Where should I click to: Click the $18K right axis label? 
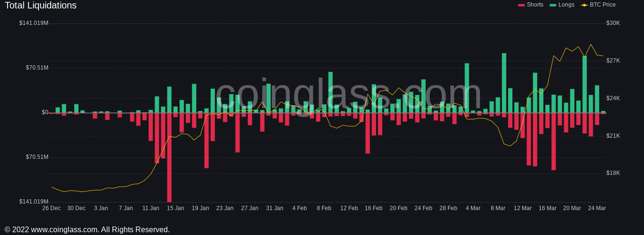(x=613, y=173)
